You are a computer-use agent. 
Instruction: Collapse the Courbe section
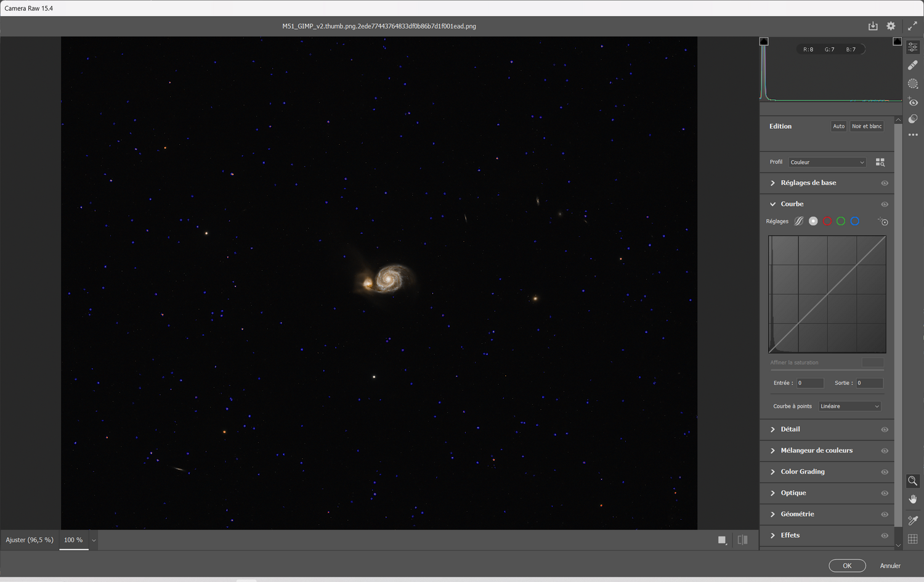click(772, 204)
